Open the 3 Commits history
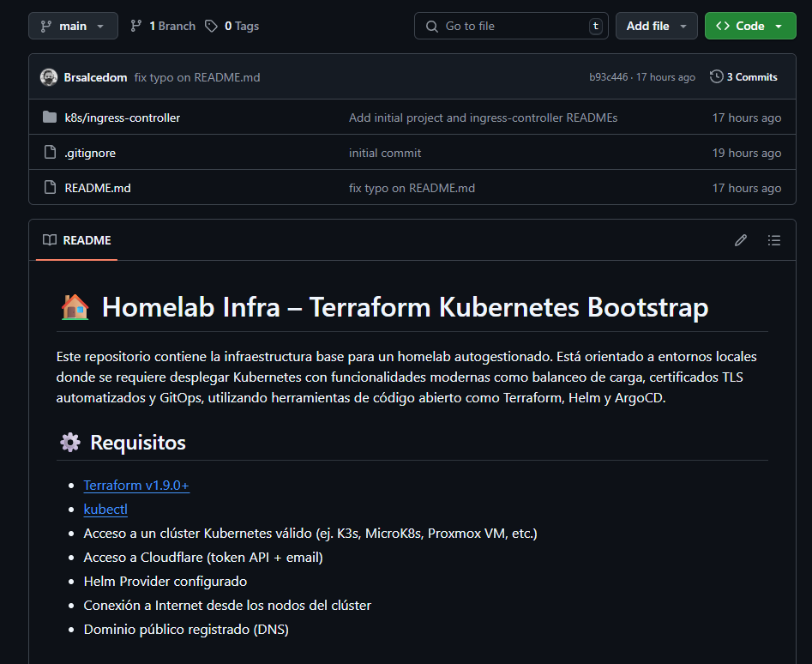812x664 pixels. point(743,77)
